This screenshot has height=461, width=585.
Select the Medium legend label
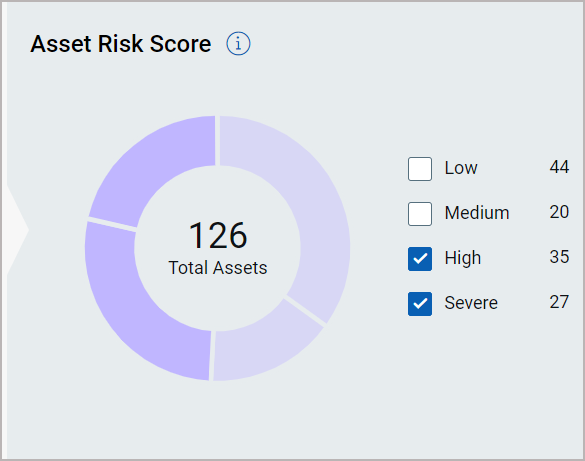[x=477, y=213]
